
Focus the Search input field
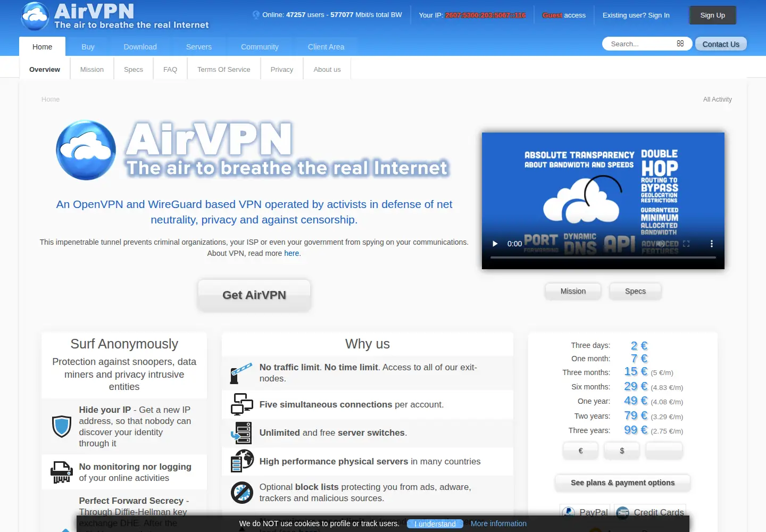pos(641,44)
